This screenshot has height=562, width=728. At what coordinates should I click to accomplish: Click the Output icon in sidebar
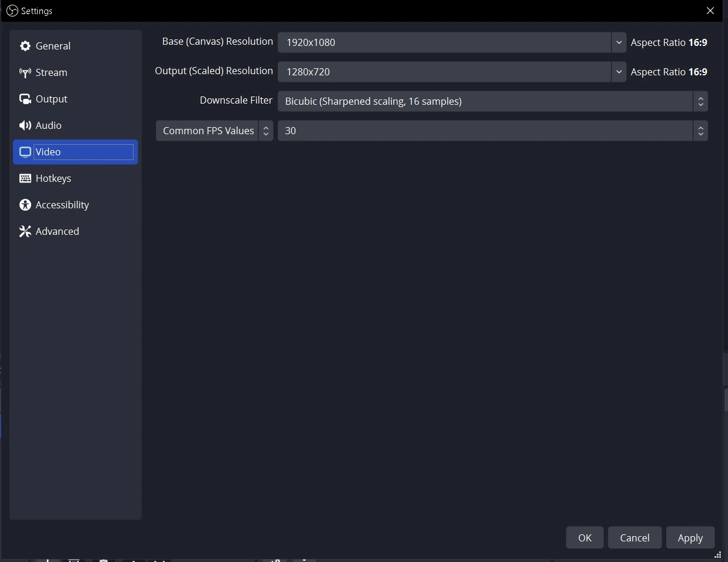coord(25,99)
